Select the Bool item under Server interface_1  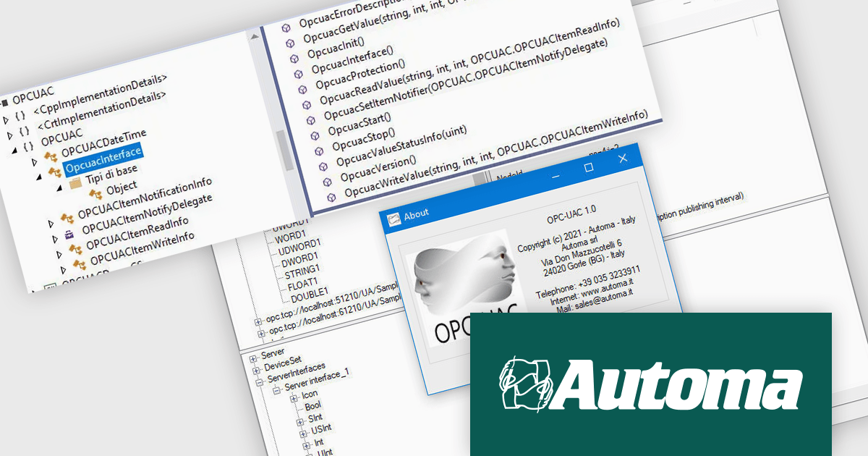313,406
